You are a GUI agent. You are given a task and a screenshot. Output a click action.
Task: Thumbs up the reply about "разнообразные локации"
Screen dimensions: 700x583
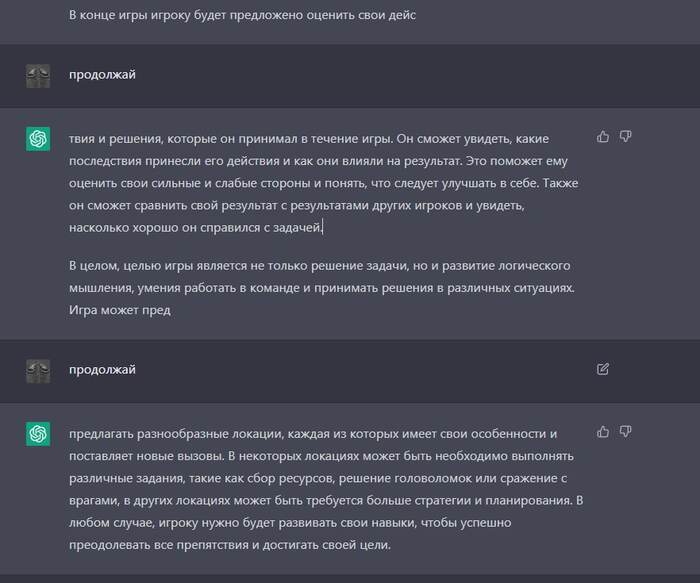602,431
